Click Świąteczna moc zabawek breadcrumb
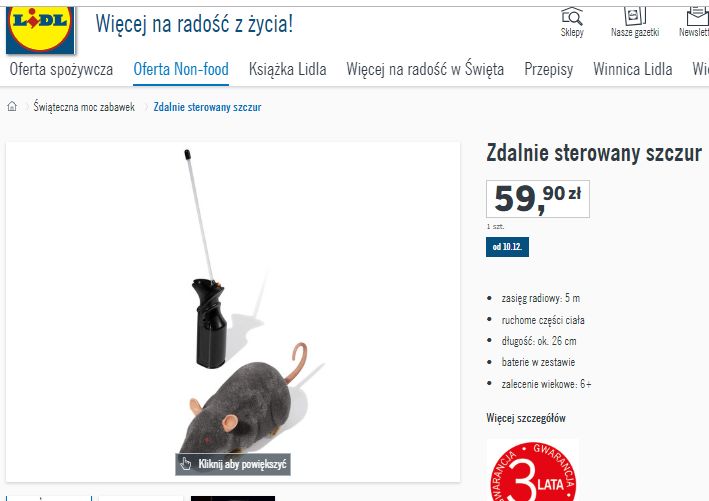Screen dimensions: 709x501 (x=84, y=107)
